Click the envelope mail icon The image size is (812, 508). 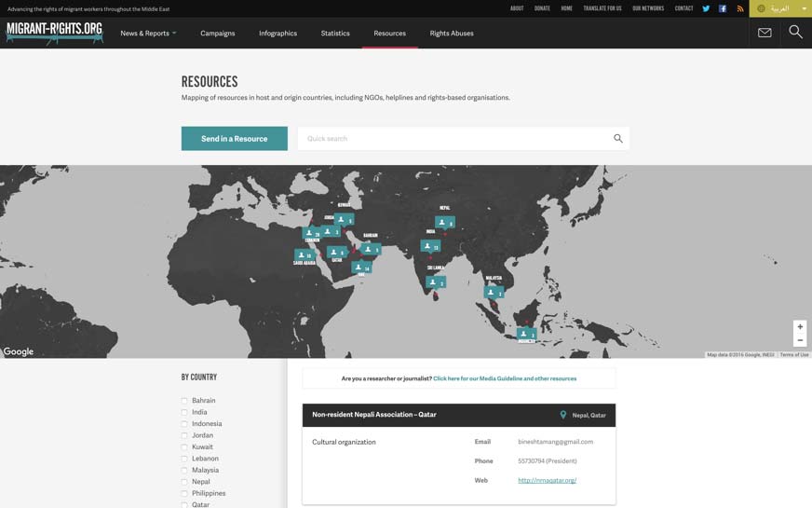[x=765, y=33]
